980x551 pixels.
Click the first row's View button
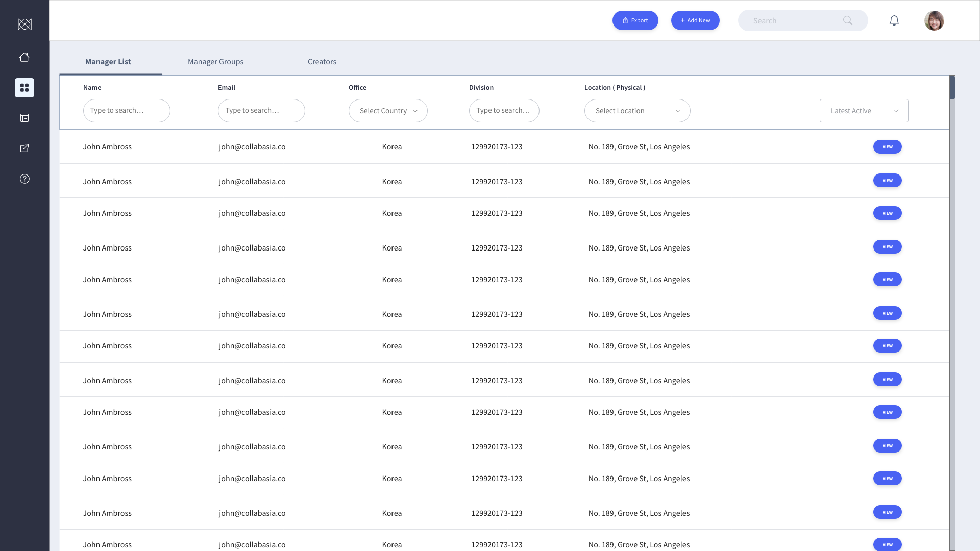pos(887,147)
